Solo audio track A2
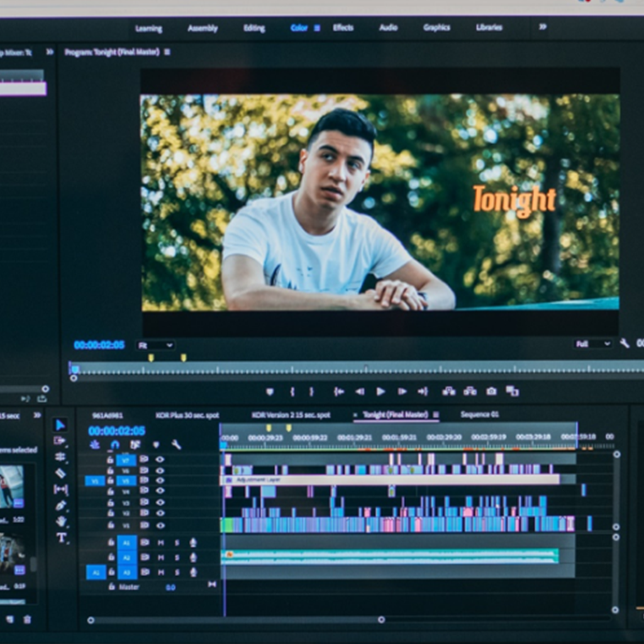The width and height of the screenshot is (644, 644). pyautogui.click(x=177, y=558)
